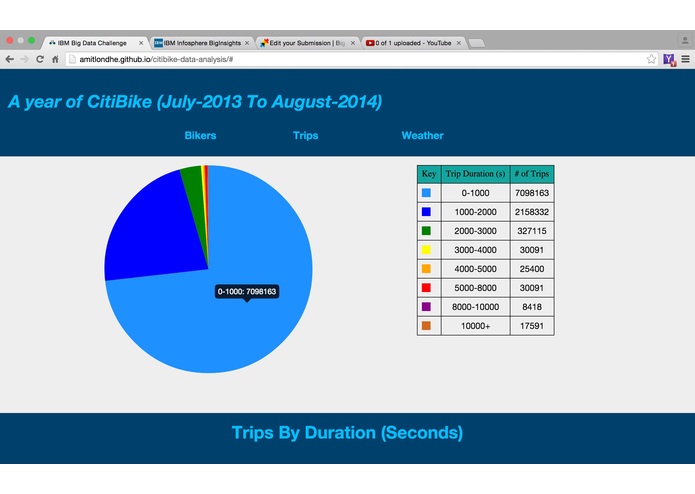This screenshot has height=494, width=695.
Task: Click the 8418 trips value
Action: tap(532, 307)
